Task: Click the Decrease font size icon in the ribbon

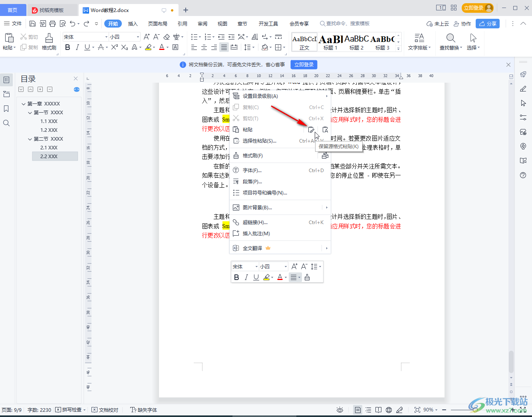Action: [x=157, y=37]
